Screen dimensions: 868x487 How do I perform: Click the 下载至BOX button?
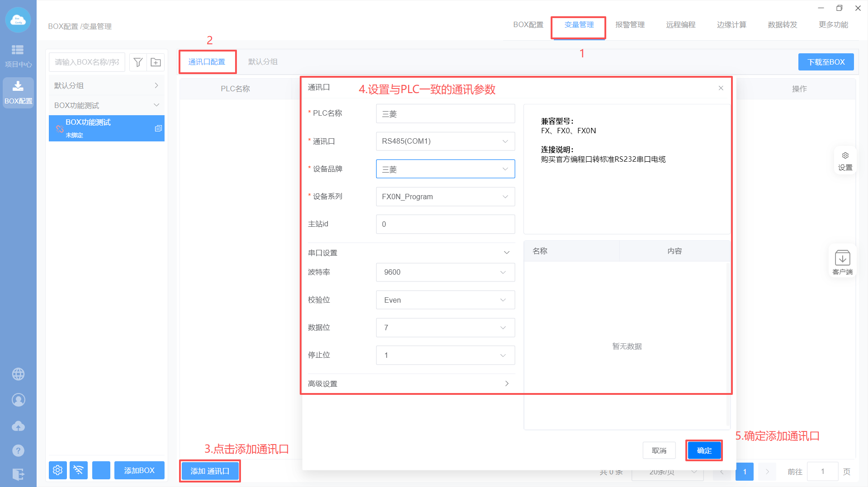coord(826,62)
